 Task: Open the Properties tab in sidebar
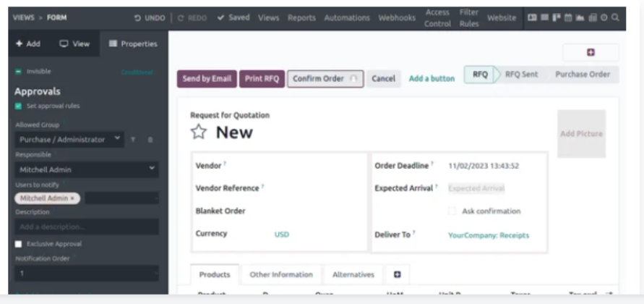(133, 43)
